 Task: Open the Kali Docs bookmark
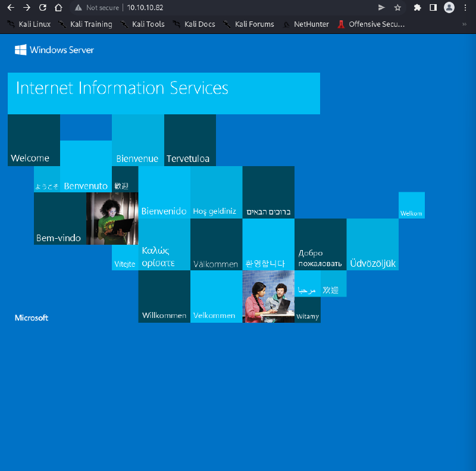point(194,24)
